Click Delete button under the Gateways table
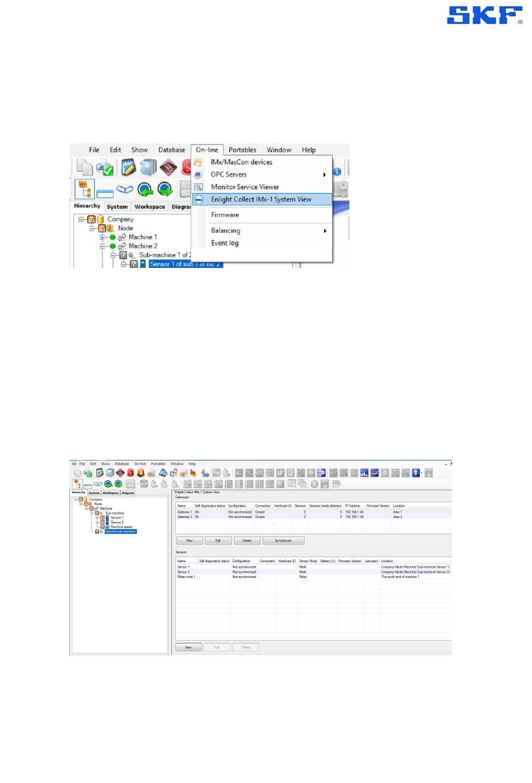This screenshot has height=783, width=532. pyautogui.click(x=247, y=541)
